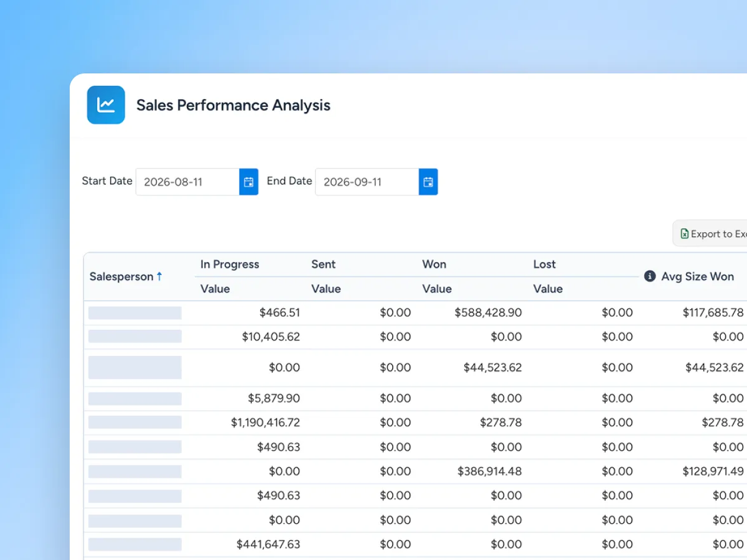Screen dimensions: 747x560
Task: Click the Value subheader under In Progress
Action: click(215, 289)
